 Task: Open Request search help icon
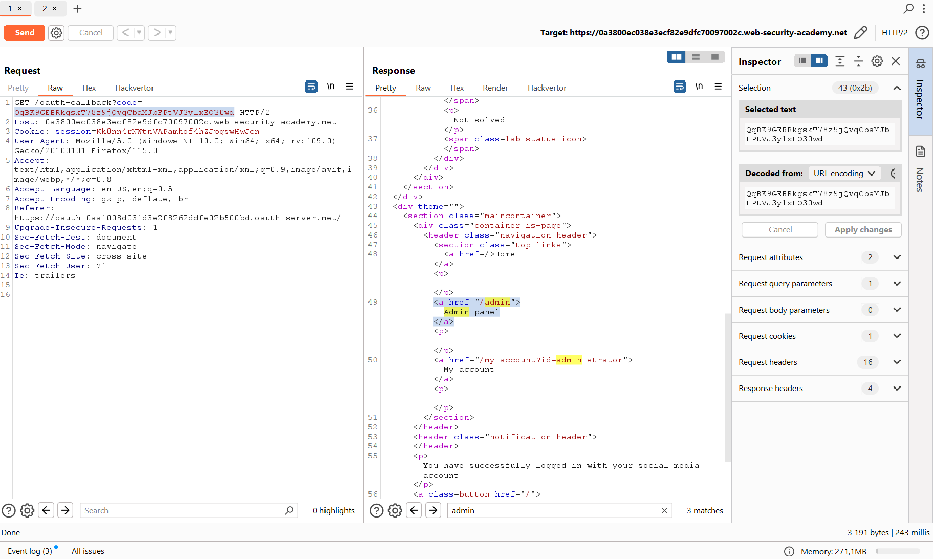pyautogui.click(x=9, y=511)
